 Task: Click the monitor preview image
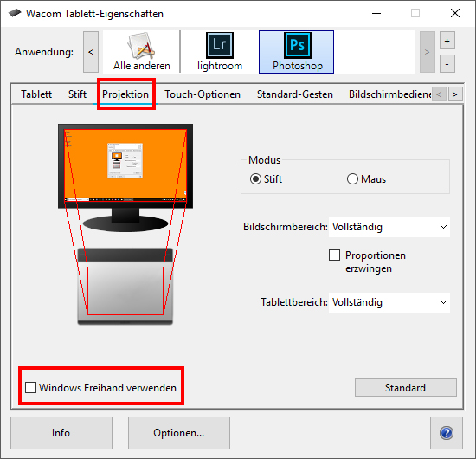(125, 178)
